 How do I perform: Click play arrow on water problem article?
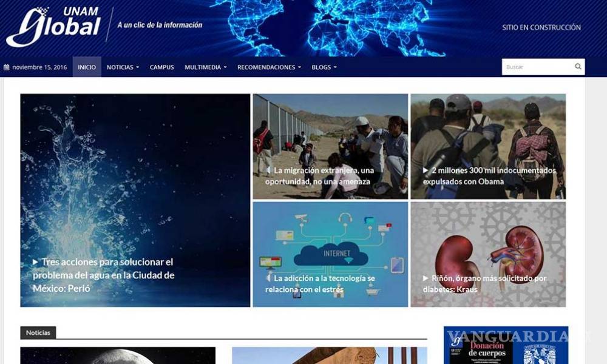pos(35,262)
